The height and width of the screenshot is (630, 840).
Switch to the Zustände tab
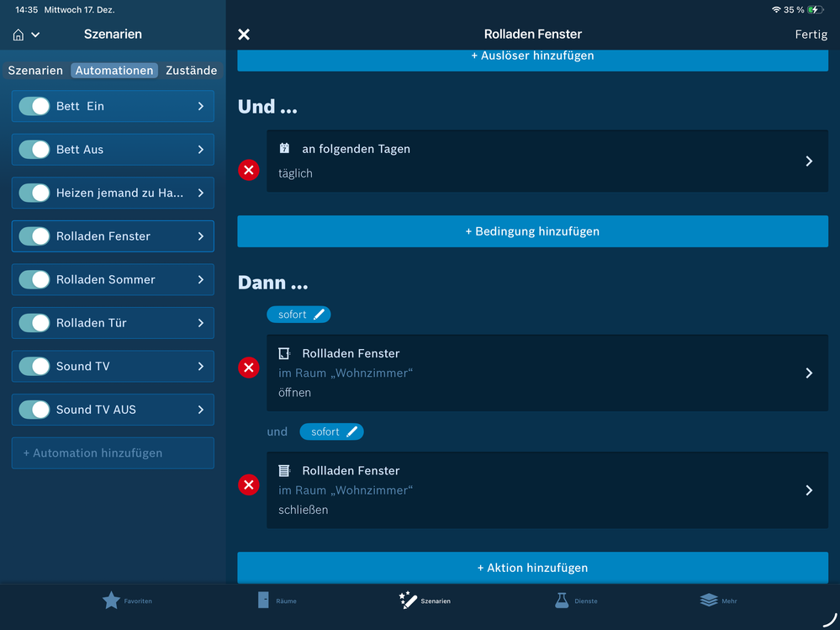pos(191,71)
